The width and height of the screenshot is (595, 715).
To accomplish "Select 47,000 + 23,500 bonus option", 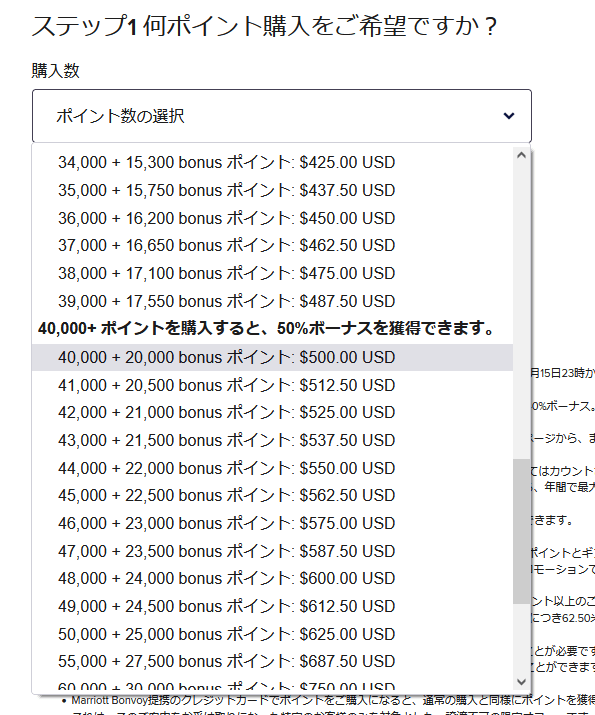I will pos(272,551).
